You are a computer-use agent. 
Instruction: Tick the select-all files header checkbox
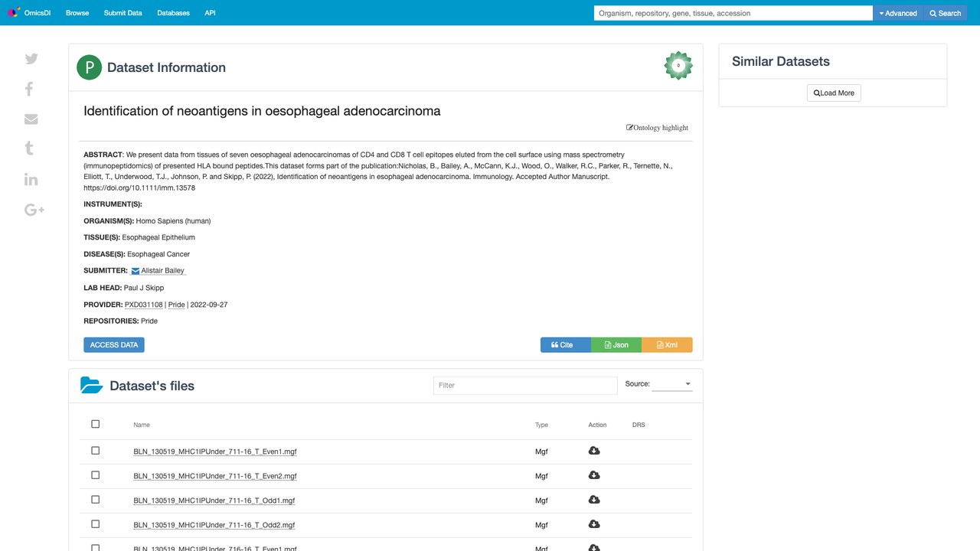(x=96, y=424)
